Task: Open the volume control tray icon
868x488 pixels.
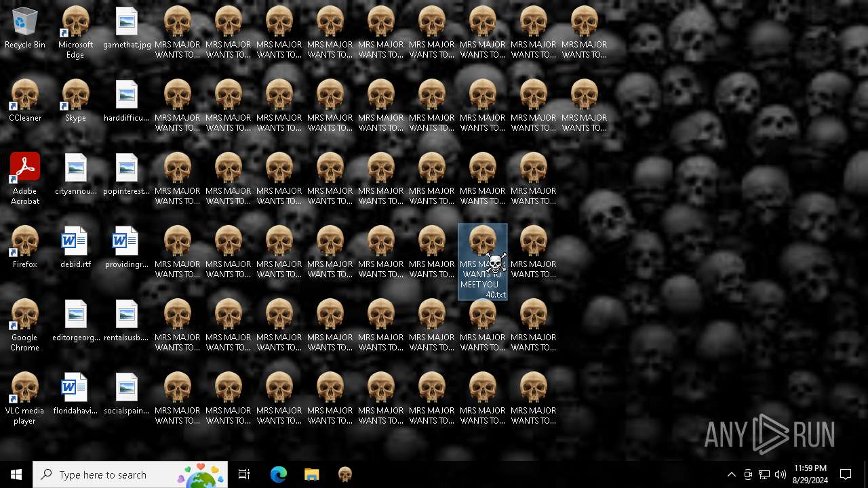Action: (781, 474)
